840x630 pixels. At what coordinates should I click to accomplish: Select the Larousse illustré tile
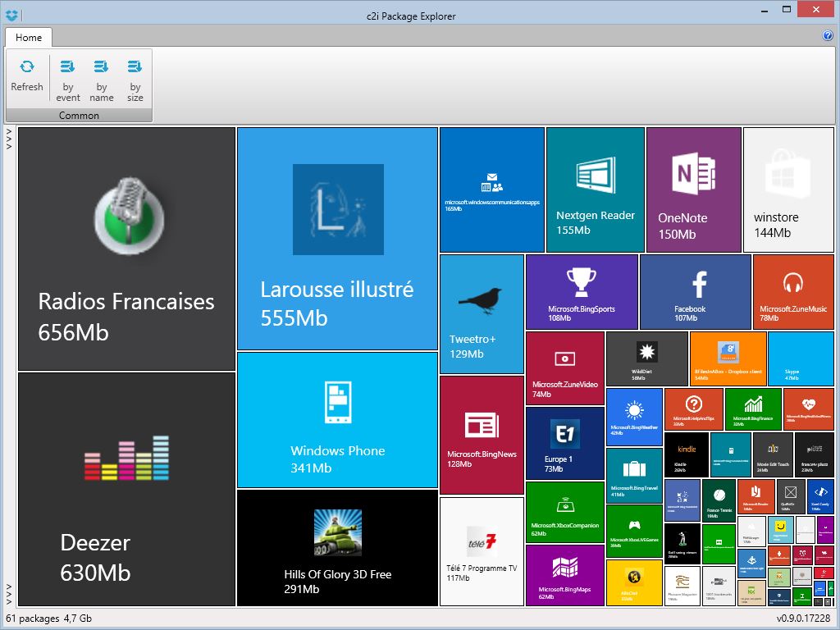tap(337, 239)
